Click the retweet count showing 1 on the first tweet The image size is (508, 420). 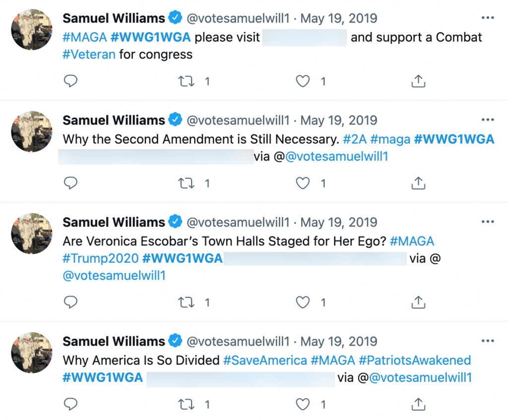point(207,81)
